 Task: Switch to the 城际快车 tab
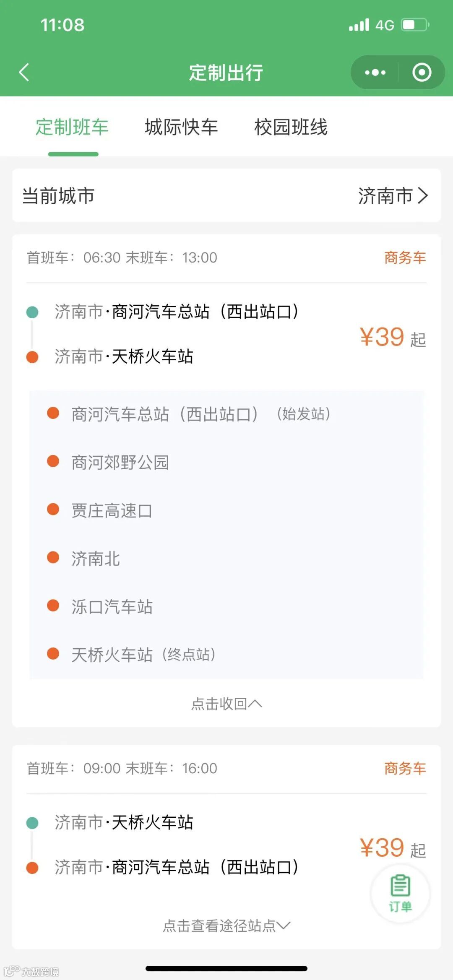181,127
